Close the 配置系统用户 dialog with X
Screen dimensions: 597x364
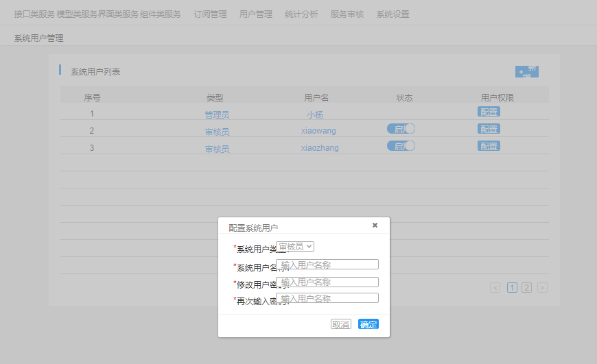point(375,225)
